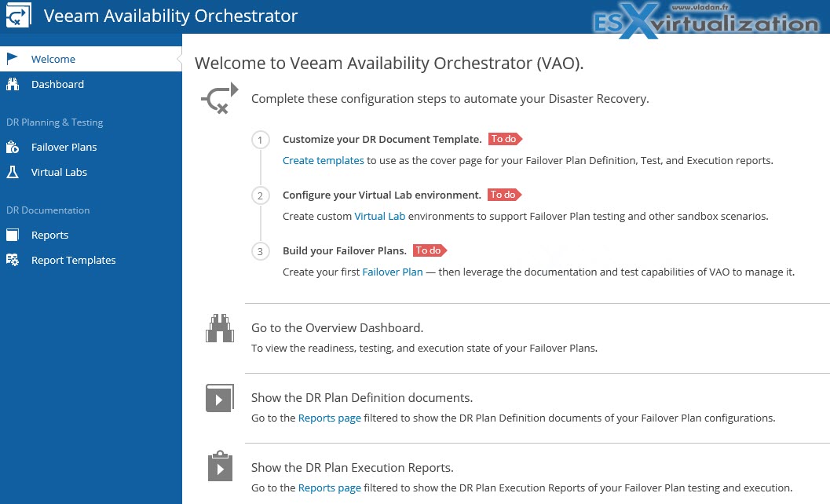Click the Go to the Overview Dashboard heading
The width and height of the screenshot is (830, 504).
pos(337,327)
